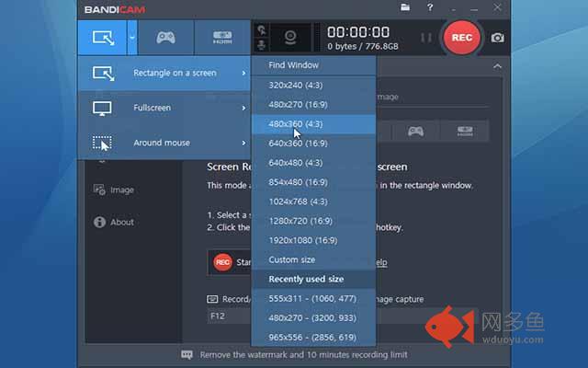Select the screen recording mode icon
This screenshot has height=368, width=588.
pyautogui.click(x=103, y=38)
